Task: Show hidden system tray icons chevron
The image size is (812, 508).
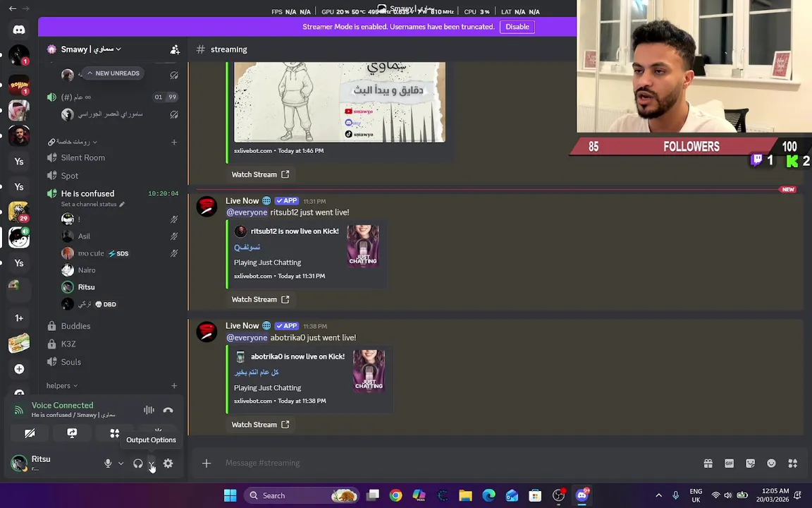Action: point(659,495)
